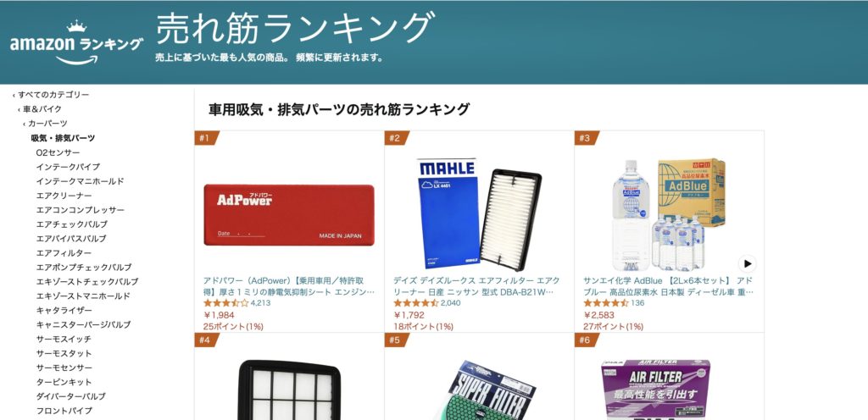Image resolution: width=868 pixels, height=420 pixels.
Task: Play the AdBlue product video button
Action: click(748, 263)
